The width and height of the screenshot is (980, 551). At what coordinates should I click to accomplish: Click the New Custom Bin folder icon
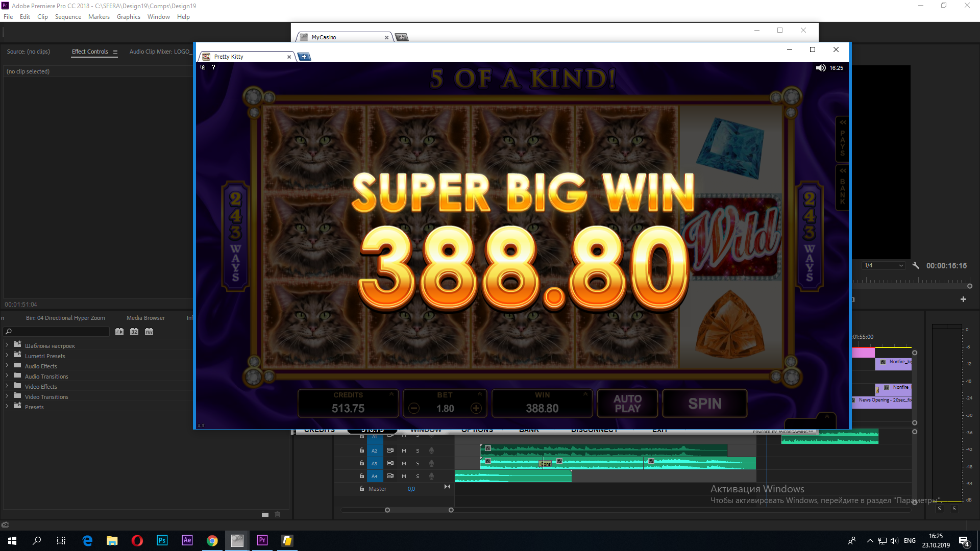[x=265, y=514]
